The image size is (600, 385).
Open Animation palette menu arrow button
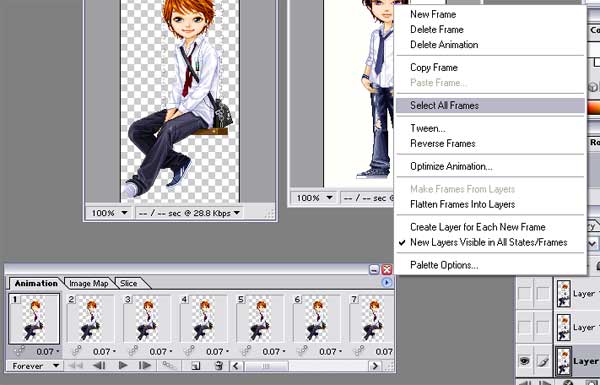click(x=387, y=282)
